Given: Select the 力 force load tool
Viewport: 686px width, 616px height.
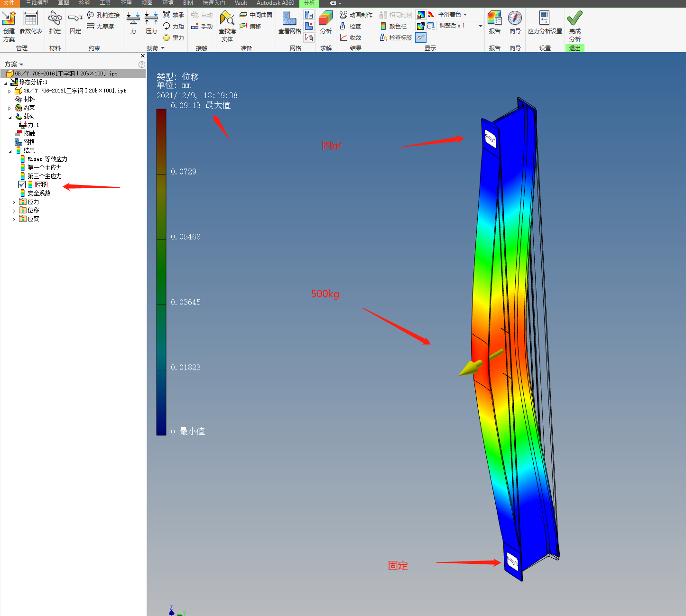Looking at the screenshot, I should (x=133, y=23).
